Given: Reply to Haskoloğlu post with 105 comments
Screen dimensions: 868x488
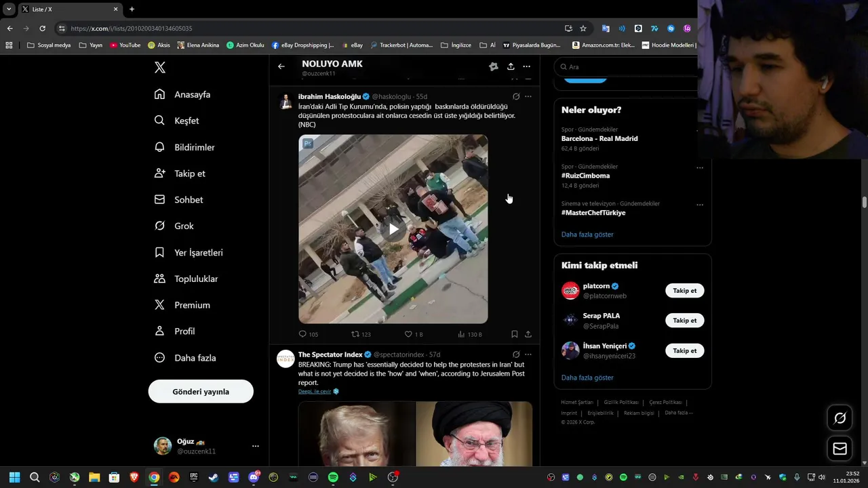Looking at the screenshot, I should 309,334.
